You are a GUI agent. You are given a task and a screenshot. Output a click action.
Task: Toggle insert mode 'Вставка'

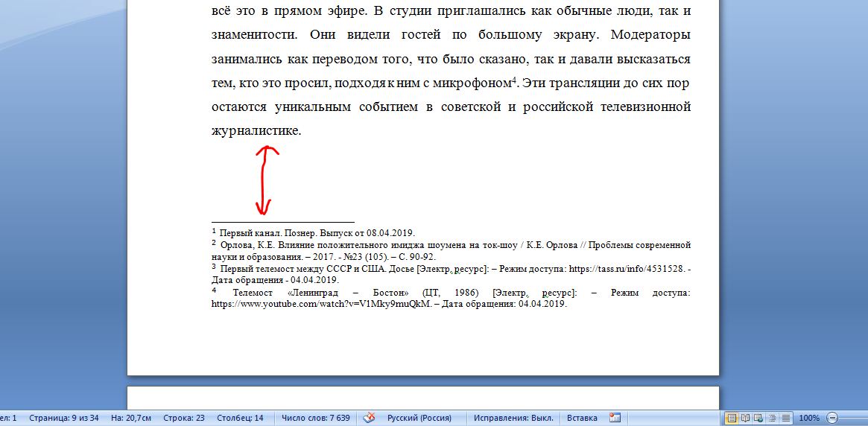pyautogui.click(x=582, y=418)
